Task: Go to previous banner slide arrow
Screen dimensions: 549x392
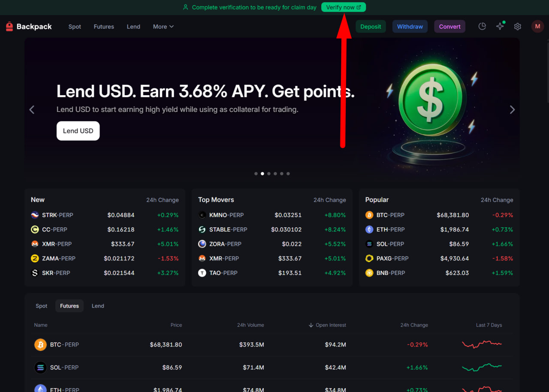Action: (32, 110)
